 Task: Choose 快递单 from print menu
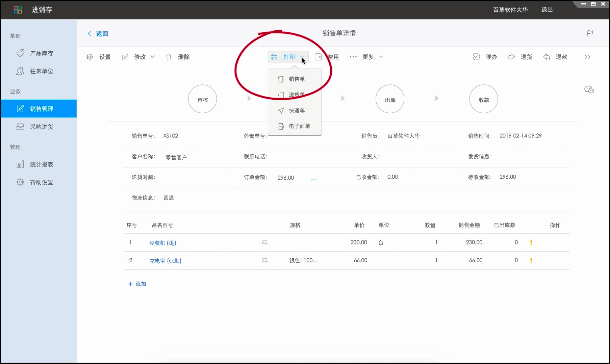(x=295, y=110)
